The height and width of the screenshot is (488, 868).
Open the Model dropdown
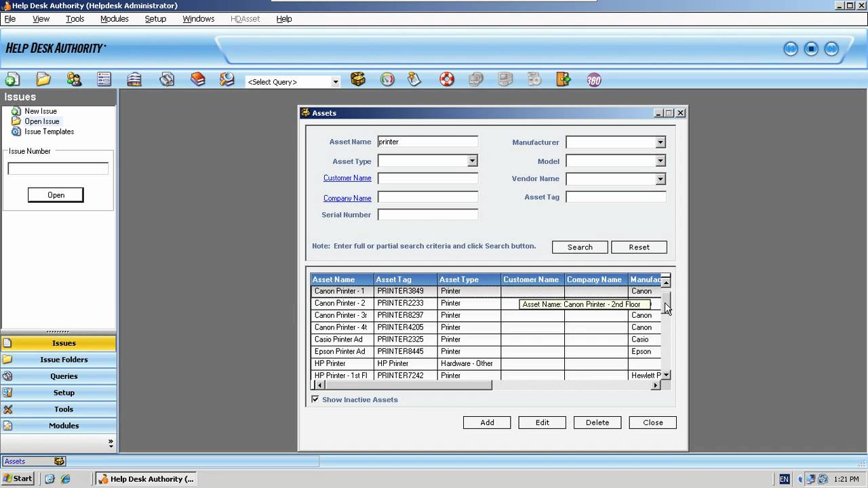tap(660, 161)
